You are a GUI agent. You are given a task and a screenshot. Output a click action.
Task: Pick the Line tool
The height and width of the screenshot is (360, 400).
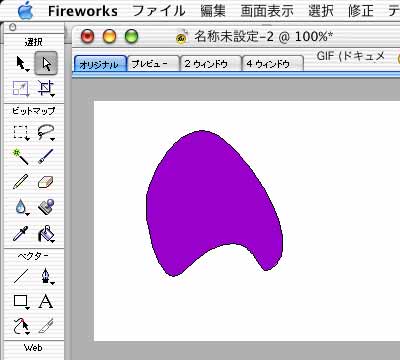coord(21,276)
